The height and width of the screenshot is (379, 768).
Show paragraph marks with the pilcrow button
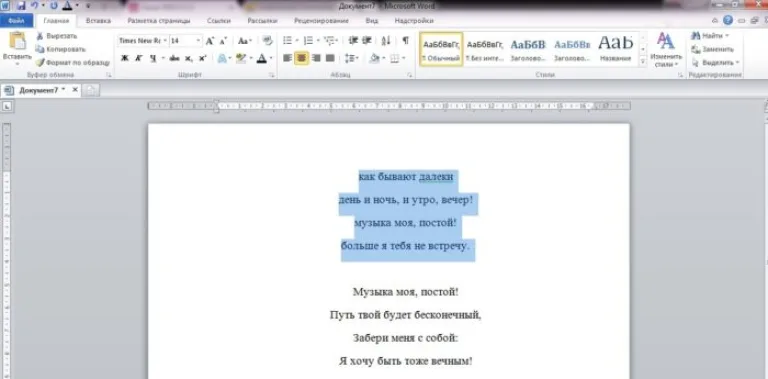(406, 41)
